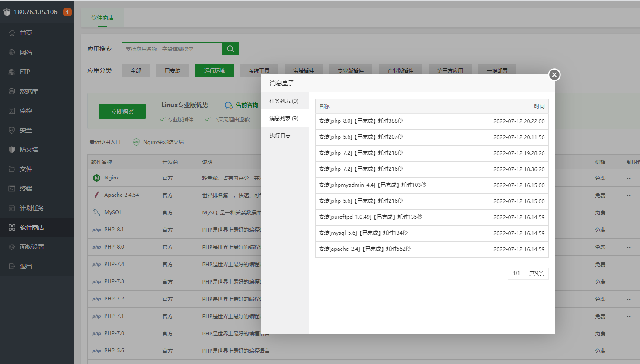640x364 pixels.
Task: Click the server shield logo icon
Action: [7, 12]
